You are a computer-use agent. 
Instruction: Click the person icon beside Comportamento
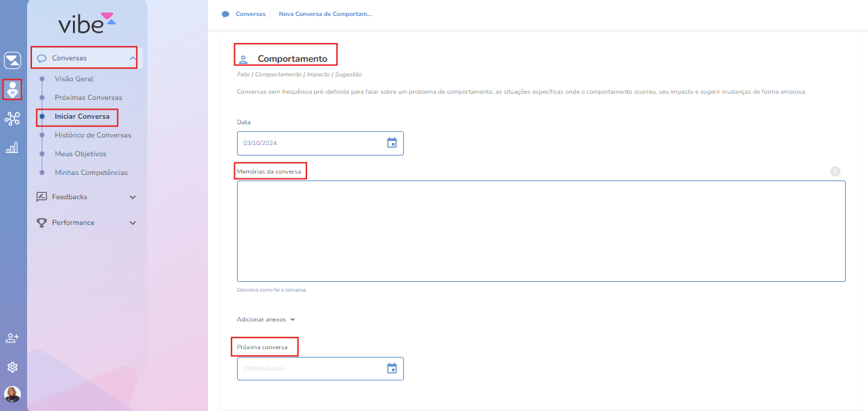coord(243,59)
